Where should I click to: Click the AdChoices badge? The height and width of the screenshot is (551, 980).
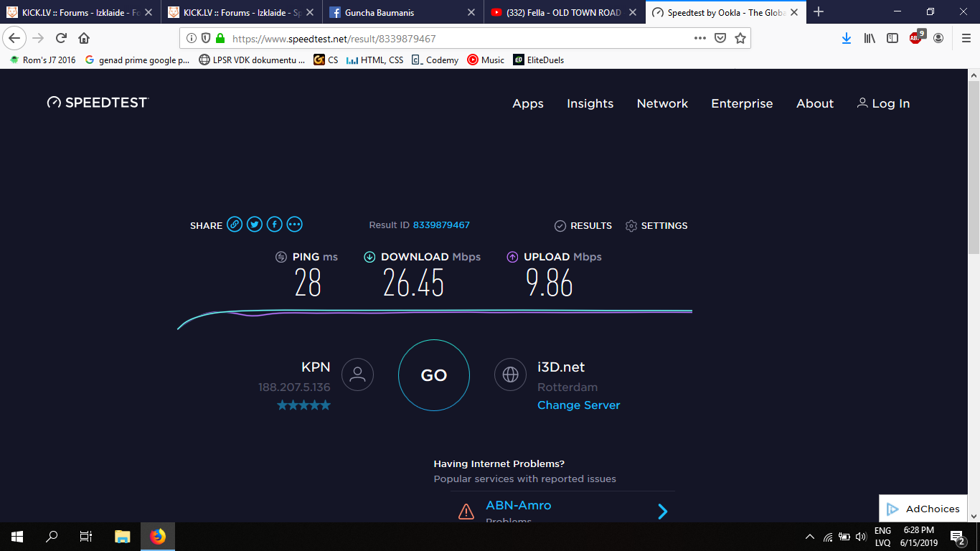coord(923,509)
